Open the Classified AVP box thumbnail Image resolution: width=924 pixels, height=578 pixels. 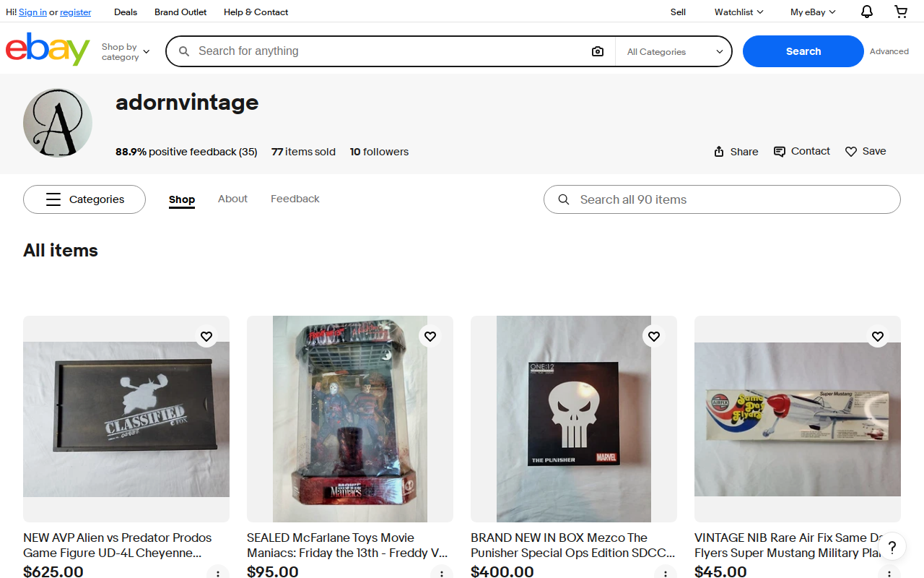(x=126, y=419)
